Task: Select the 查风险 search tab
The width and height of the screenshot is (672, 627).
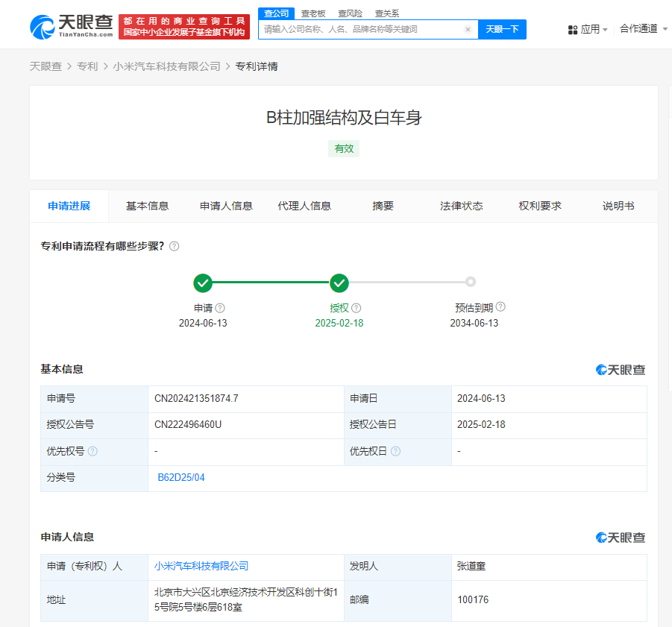Action: pos(350,13)
